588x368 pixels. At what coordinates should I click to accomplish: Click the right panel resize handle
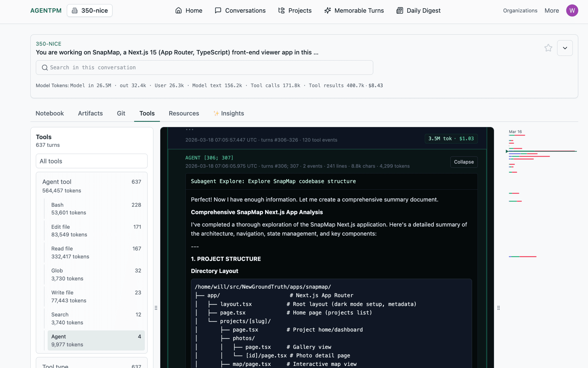coord(498,308)
